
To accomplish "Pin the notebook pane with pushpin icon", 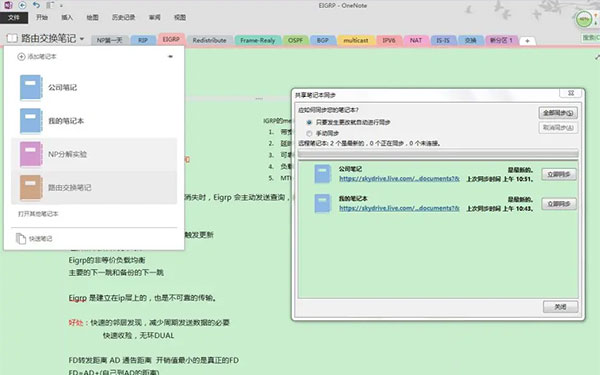I will point(171,57).
